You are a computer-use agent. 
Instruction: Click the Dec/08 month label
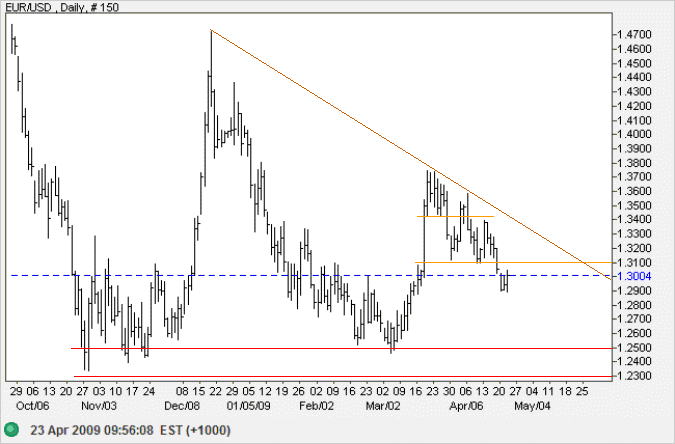[x=182, y=406]
